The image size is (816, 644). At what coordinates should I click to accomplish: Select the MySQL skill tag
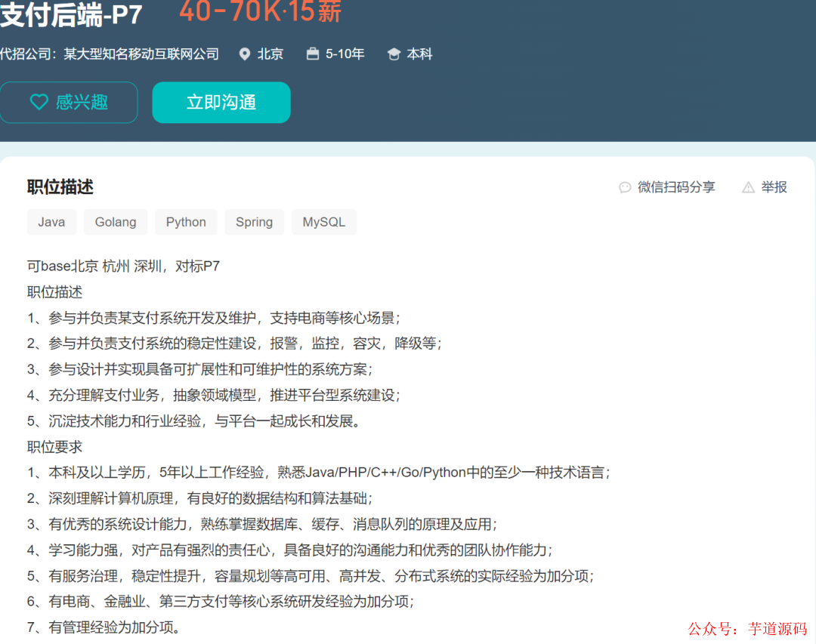click(323, 222)
